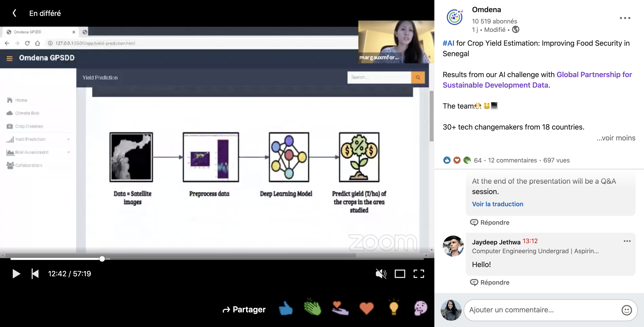Click the video progress bar scrubber
Image resolution: width=644 pixels, height=327 pixels.
[102, 259]
